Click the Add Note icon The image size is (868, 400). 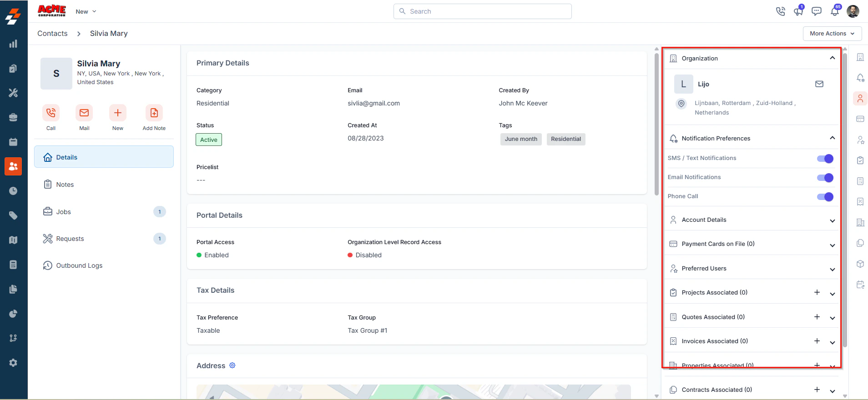154,113
